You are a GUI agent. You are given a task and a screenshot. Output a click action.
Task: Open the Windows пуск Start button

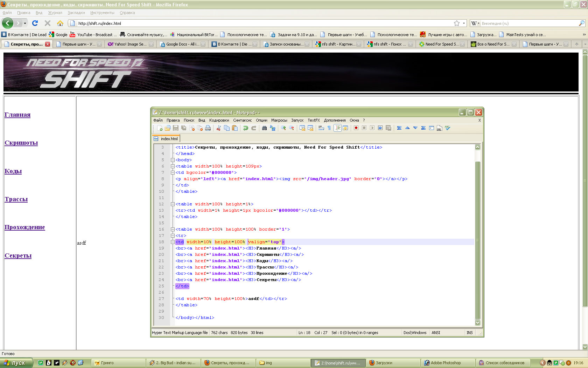[x=16, y=363]
